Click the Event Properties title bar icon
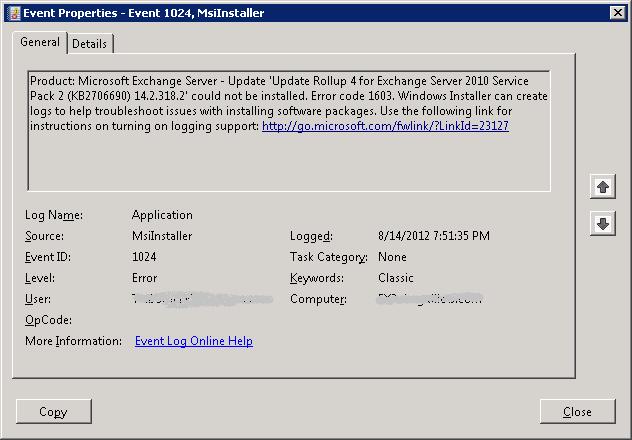This screenshot has height=440, width=632. pyautogui.click(x=14, y=13)
